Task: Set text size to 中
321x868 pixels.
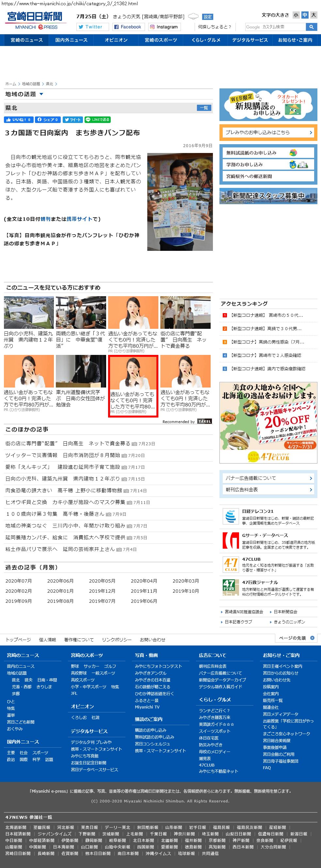Action: pos(304,15)
